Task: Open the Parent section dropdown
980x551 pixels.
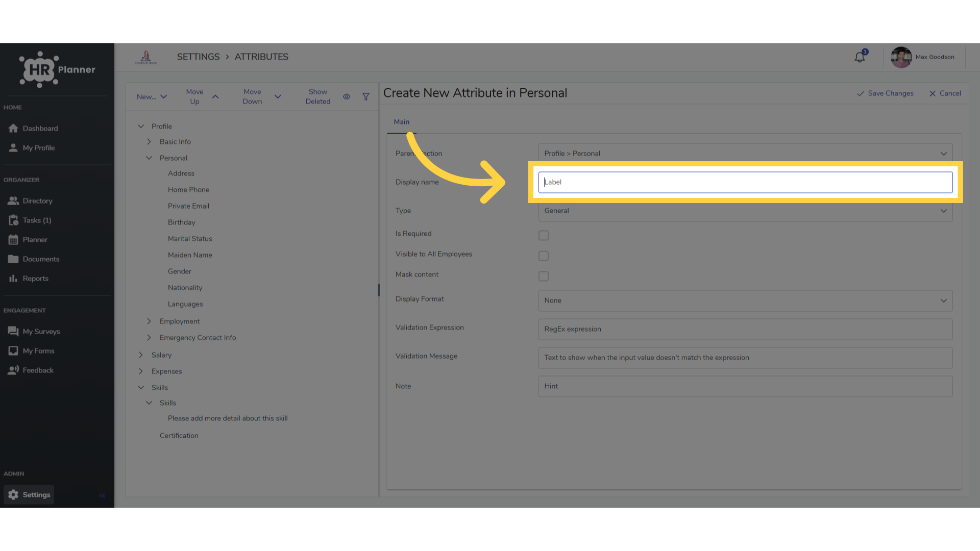Action: pyautogui.click(x=745, y=154)
